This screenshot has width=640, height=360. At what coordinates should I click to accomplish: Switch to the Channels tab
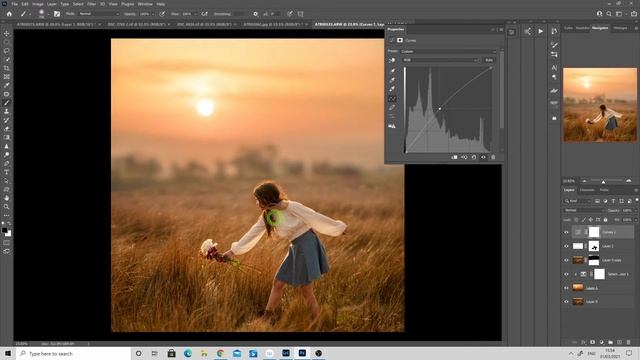point(587,190)
